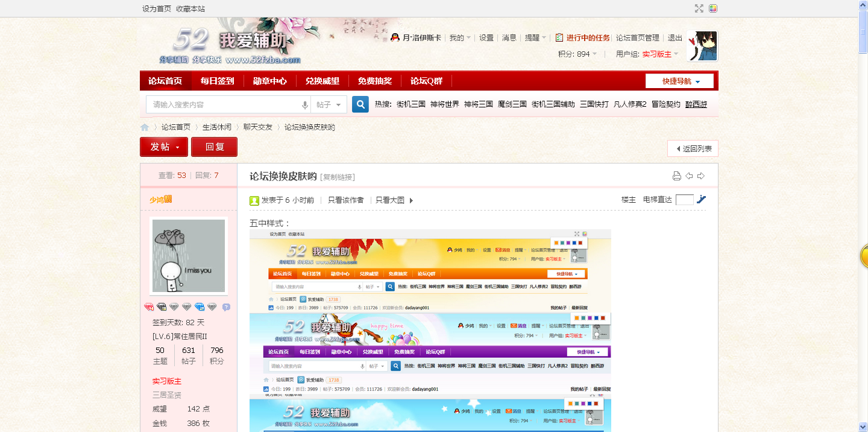Expand the 积分: 894 dropdown
The height and width of the screenshot is (432, 868).
(577, 54)
